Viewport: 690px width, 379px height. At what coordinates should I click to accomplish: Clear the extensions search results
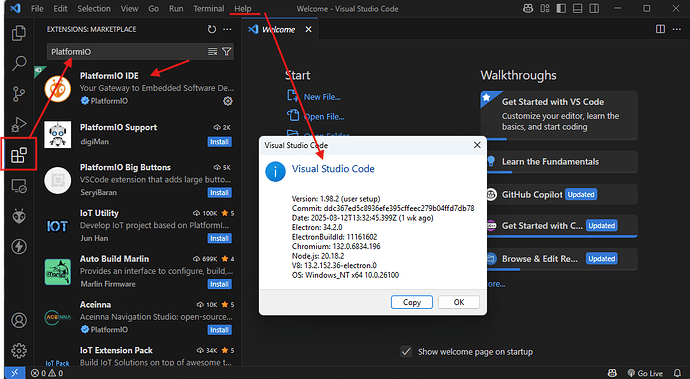click(x=213, y=52)
